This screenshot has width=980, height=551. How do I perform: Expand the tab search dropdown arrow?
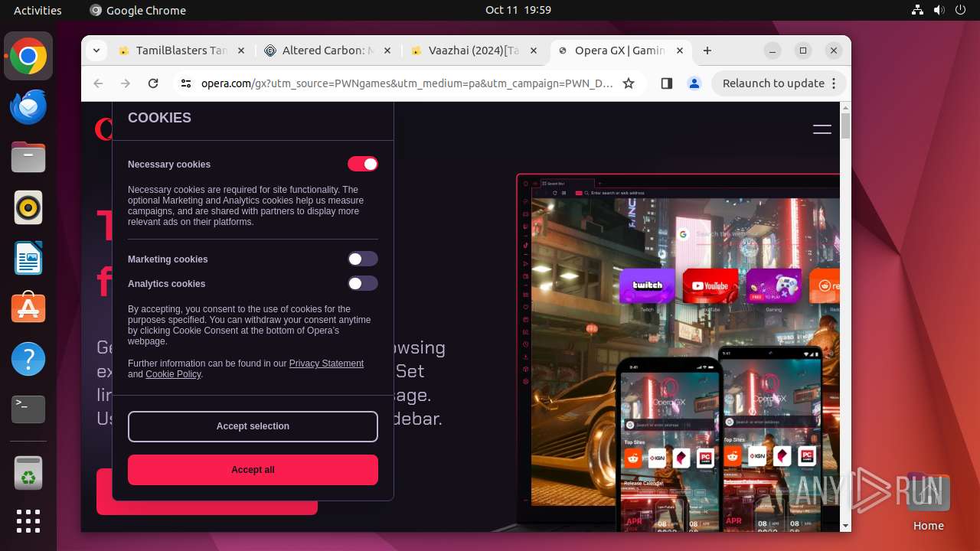pyautogui.click(x=96, y=51)
